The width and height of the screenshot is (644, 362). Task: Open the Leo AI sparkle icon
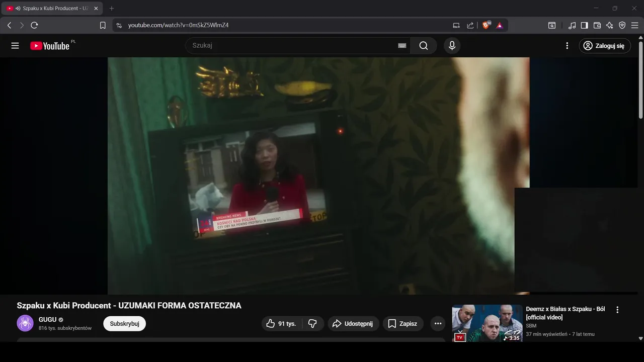[610, 25]
